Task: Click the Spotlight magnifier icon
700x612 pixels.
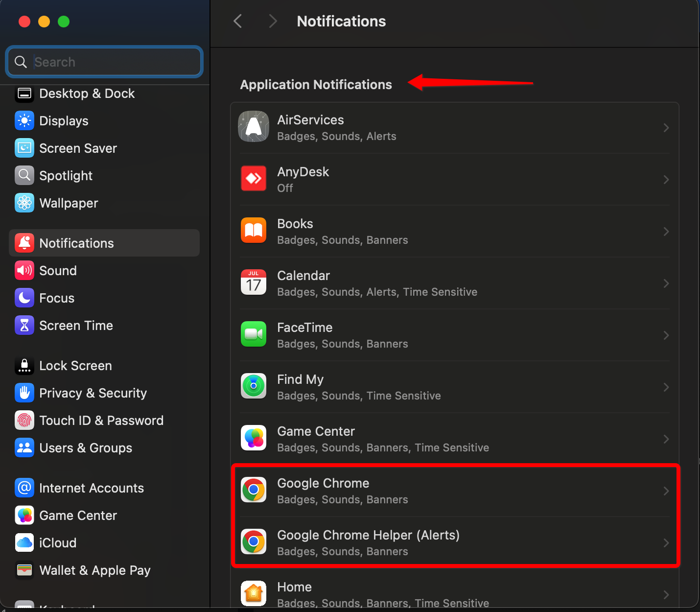Action: tap(24, 175)
